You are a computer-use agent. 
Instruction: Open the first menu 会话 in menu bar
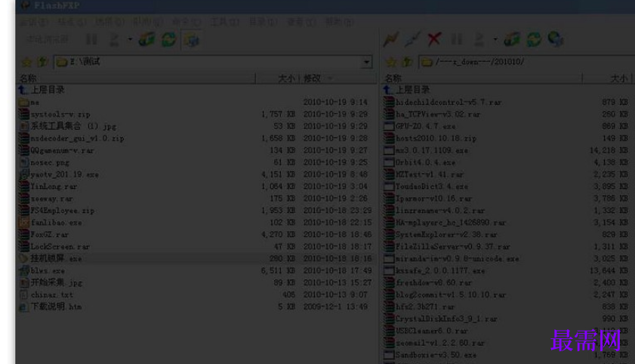click(x=35, y=22)
